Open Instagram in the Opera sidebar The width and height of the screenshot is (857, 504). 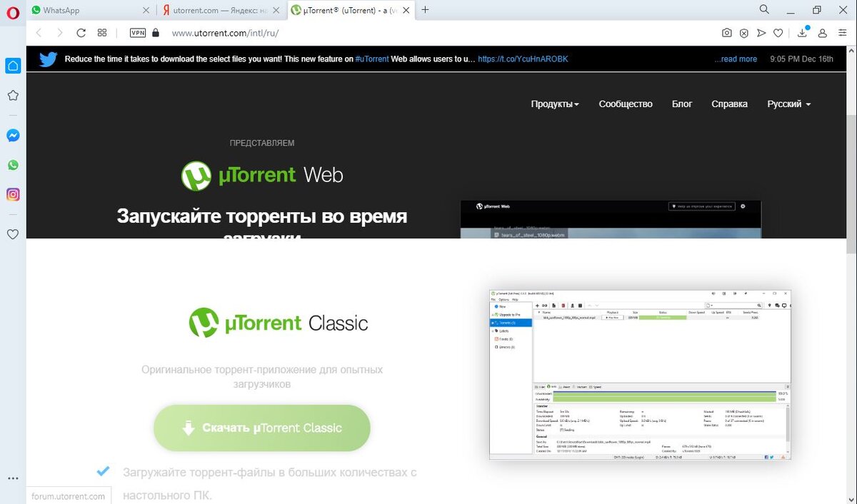13,194
